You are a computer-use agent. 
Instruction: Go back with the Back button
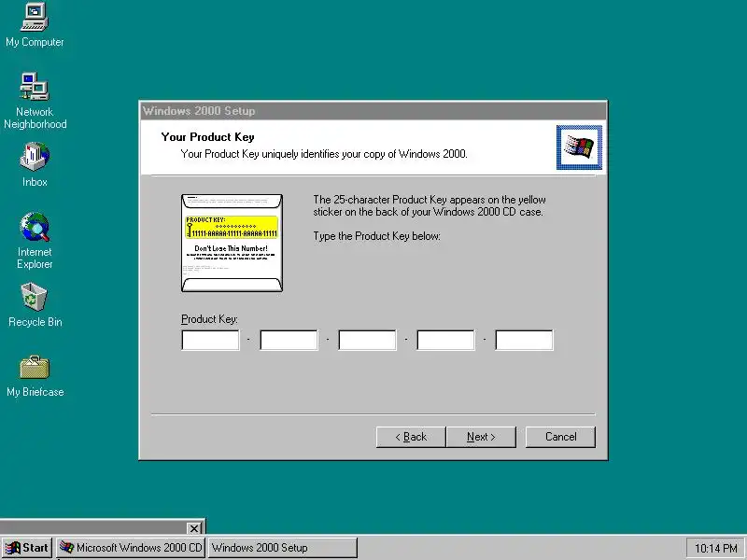click(x=411, y=437)
